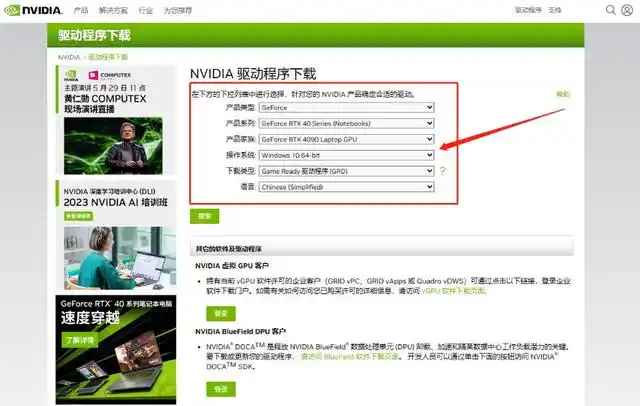Follow the vGPU 软件下载页面 link
This screenshot has width=640, height=406.
[453, 291]
